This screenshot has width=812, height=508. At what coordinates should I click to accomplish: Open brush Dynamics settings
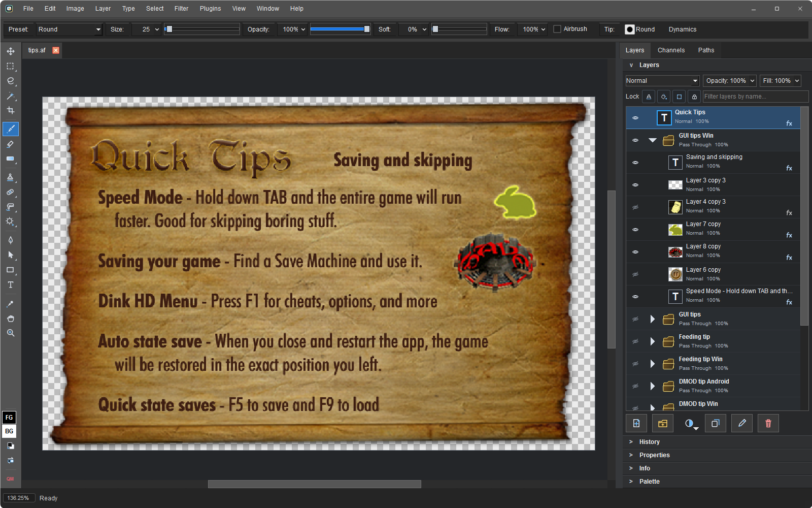click(683, 29)
